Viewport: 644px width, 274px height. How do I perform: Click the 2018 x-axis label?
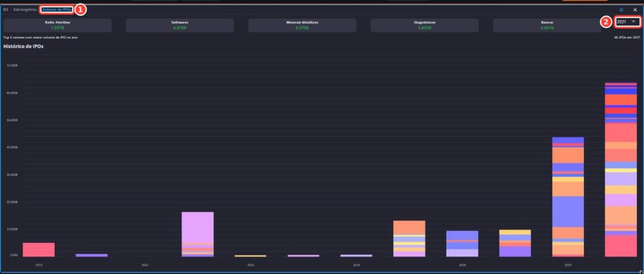pos(462,265)
